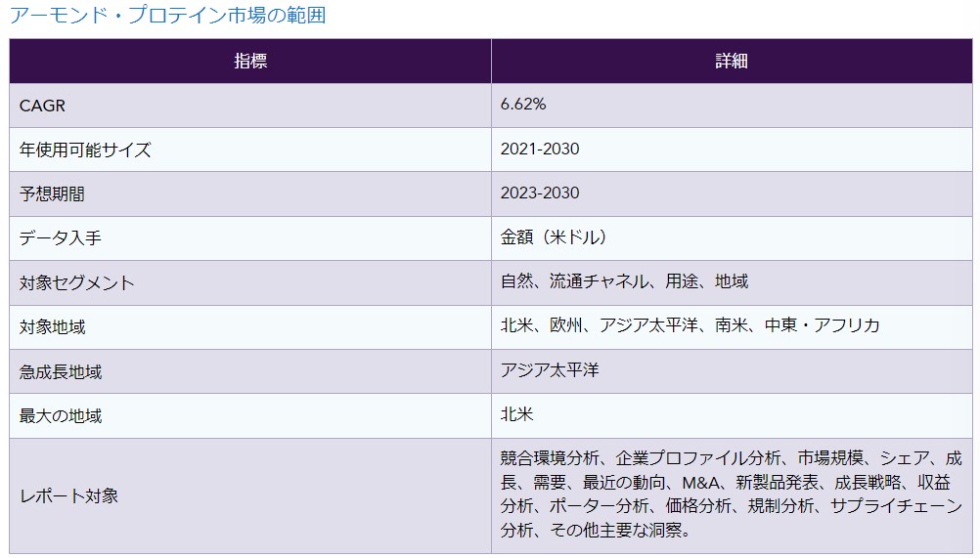The height and width of the screenshot is (558, 980).
Task: Click the 2023-2030 value
Action: coord(540,193)
